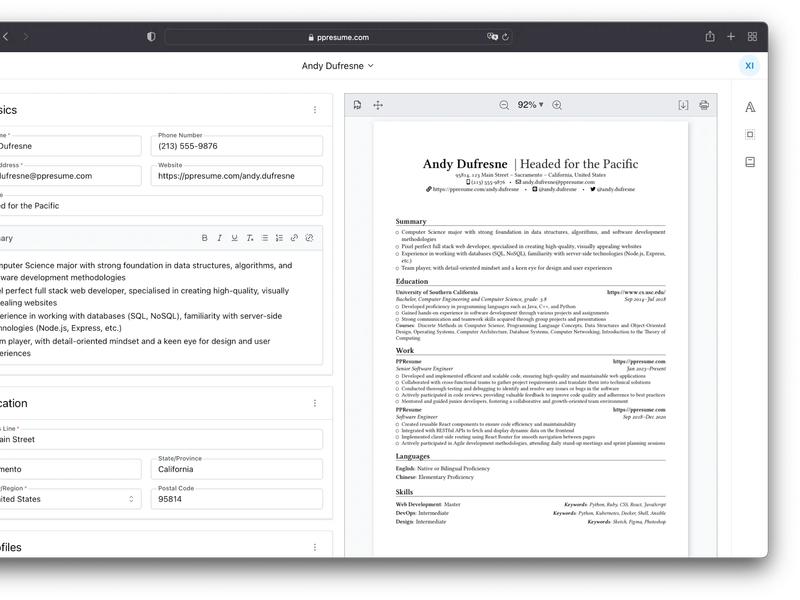Toggle bold formatting in the Summary editor
Screen dimensions: 800x600
206,237
